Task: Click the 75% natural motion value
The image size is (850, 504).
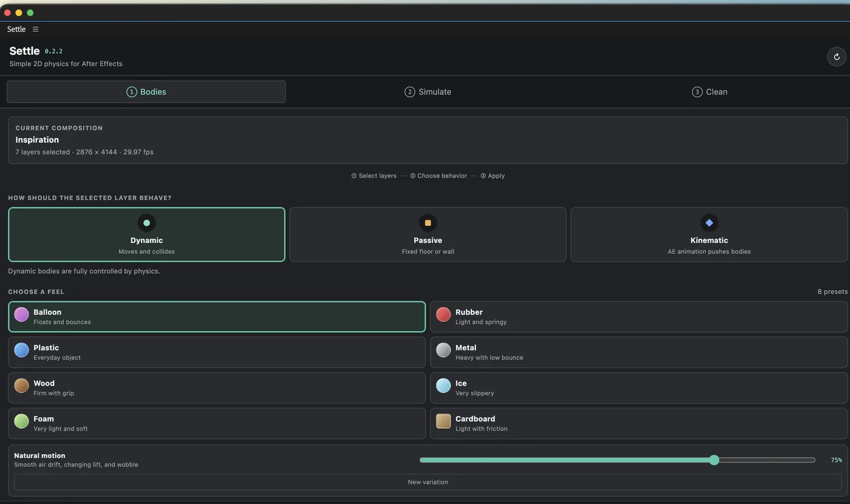Action: (837, 460)
